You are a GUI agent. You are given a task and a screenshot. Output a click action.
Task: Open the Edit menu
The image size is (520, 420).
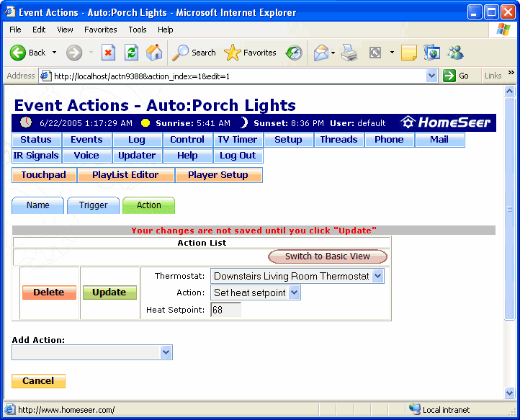pyautogui.click(x=39, y=30)
